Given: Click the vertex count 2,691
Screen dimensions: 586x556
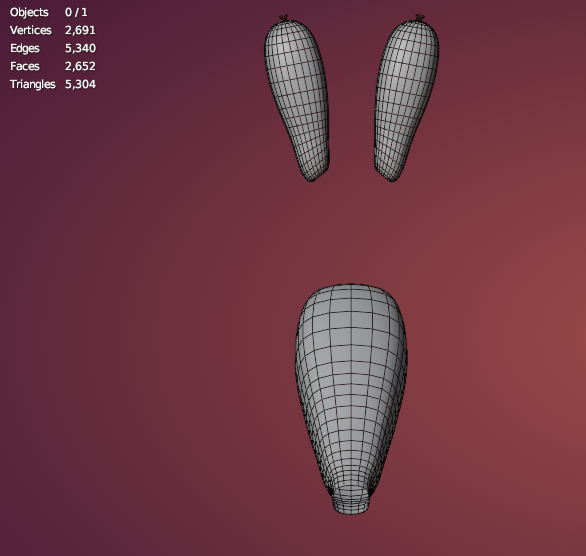Looking at the screenshot, I should 80,30.
